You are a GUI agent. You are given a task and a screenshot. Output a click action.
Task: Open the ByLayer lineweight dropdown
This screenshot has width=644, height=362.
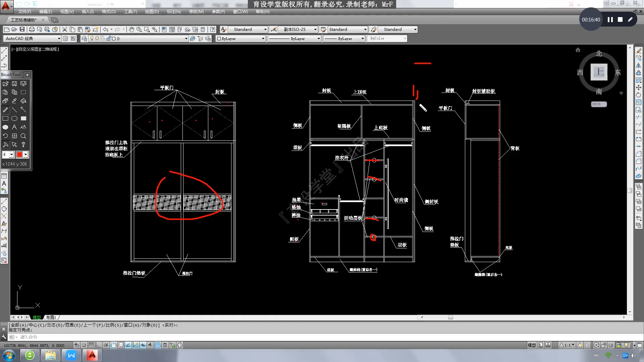pos(344,39)
